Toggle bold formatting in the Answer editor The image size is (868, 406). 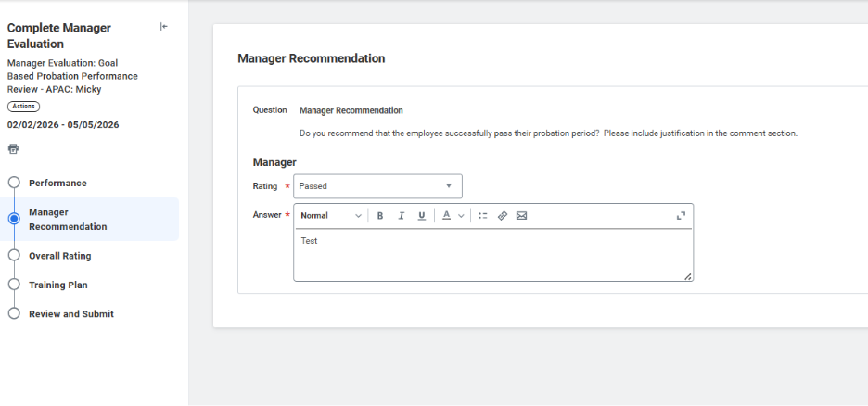click(380, 216)
